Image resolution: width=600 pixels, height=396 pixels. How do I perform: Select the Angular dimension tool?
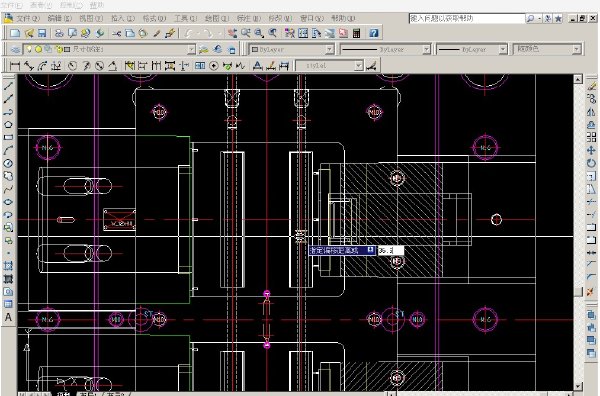pos(112,66)
